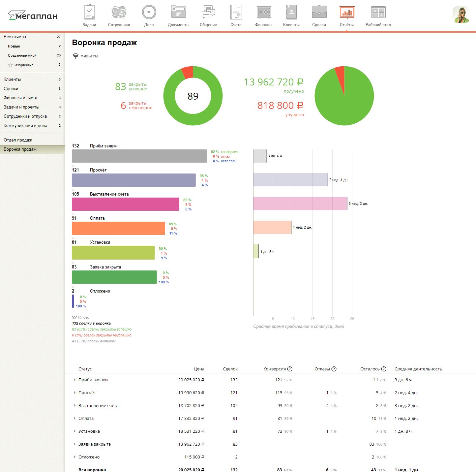The width and height of the screenshot is (476, 472).
Task: Open the Документы module
Action: click(x=178, y=14)
